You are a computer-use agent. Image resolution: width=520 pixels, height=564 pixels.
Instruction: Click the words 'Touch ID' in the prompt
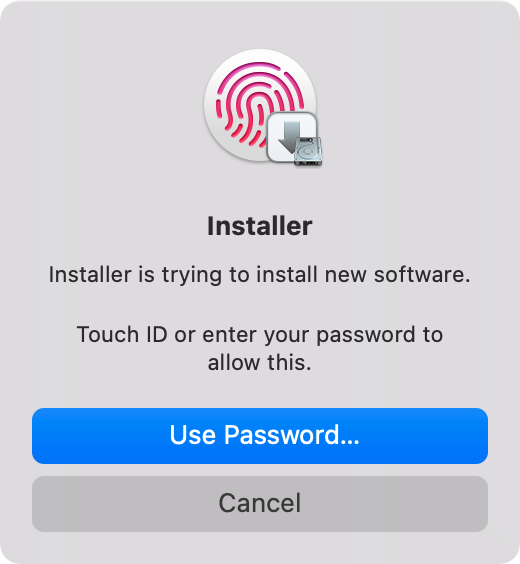(x=122, y=335)
